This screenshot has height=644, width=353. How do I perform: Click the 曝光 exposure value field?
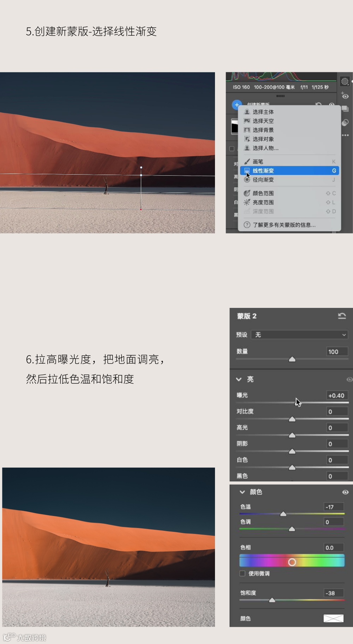point(337,395)
